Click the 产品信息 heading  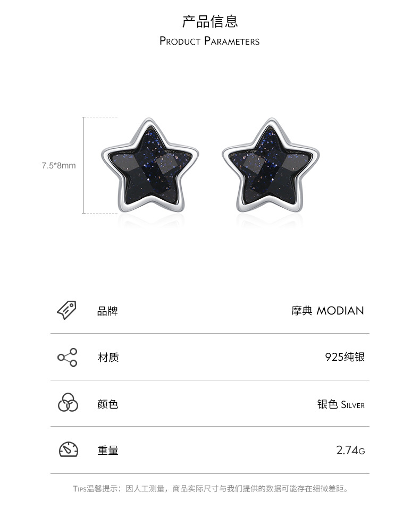209,21
